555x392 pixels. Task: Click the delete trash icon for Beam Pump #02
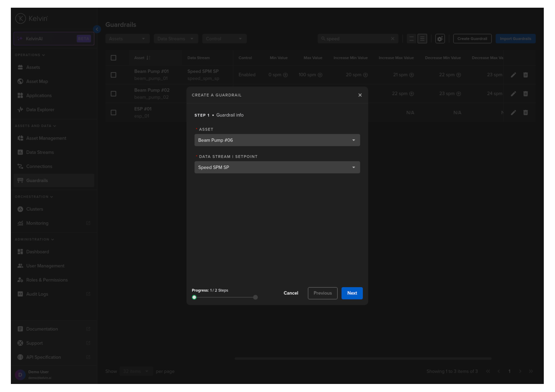point(525,94)
